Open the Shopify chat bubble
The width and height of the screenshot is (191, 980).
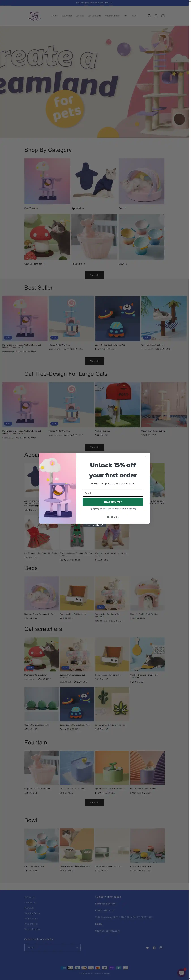point(182,973)
